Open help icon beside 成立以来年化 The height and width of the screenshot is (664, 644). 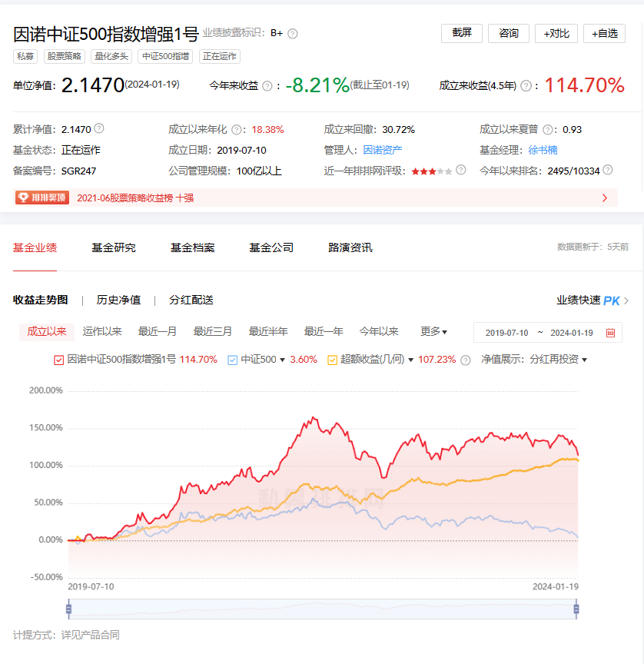click(237, 129)
